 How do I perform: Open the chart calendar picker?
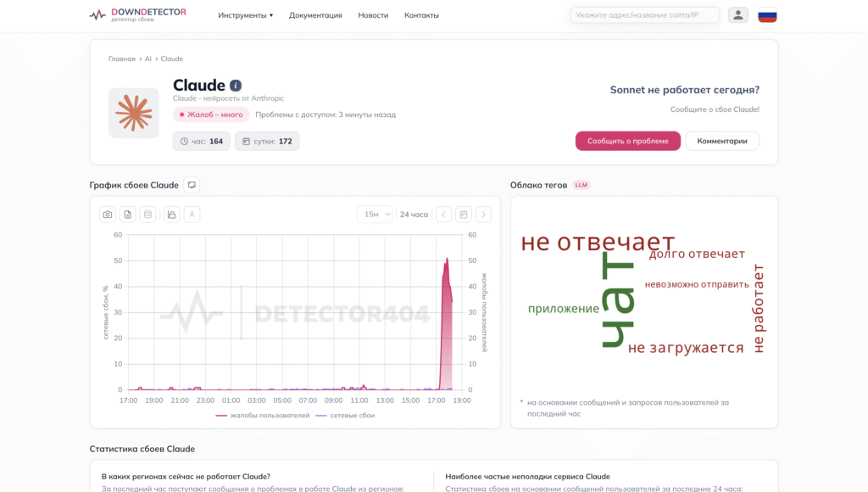tap(464, 215)
